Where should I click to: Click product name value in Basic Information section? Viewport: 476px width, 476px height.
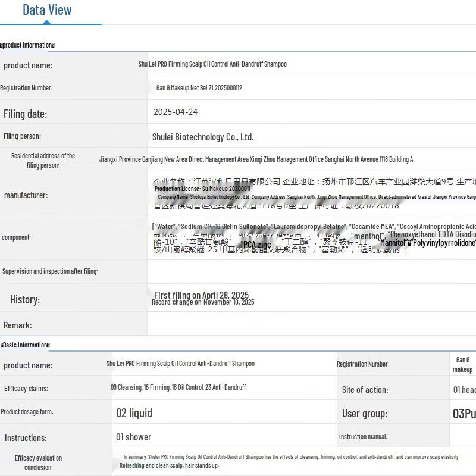tap(181, 364)
